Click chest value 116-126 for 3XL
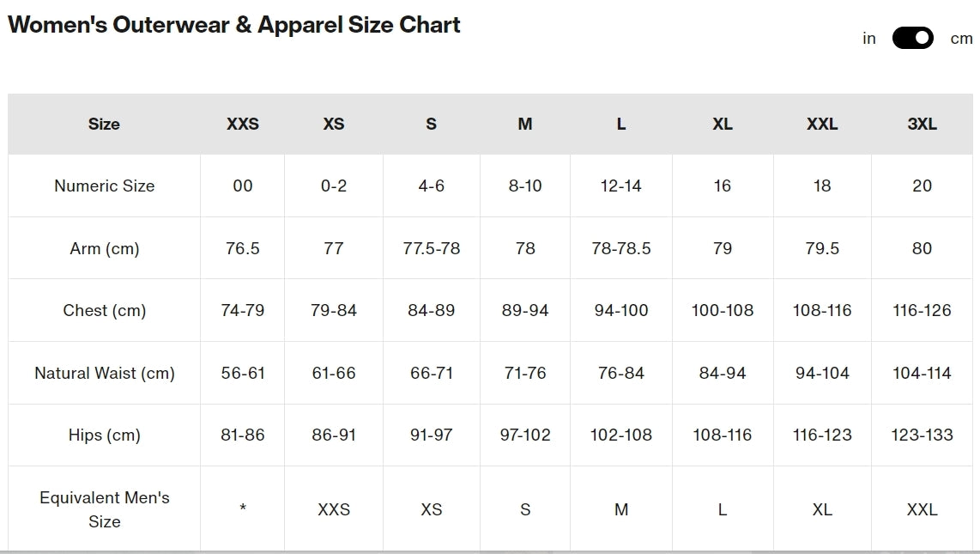 922,310
